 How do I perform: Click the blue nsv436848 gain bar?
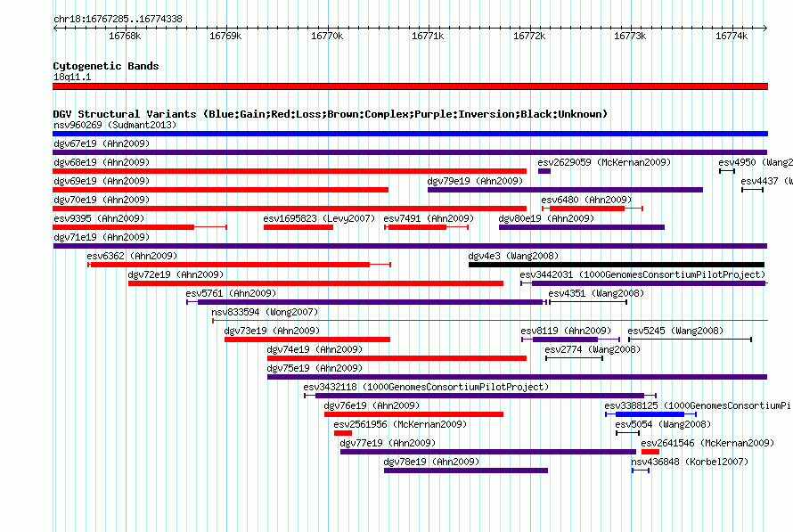pos(641,471)
